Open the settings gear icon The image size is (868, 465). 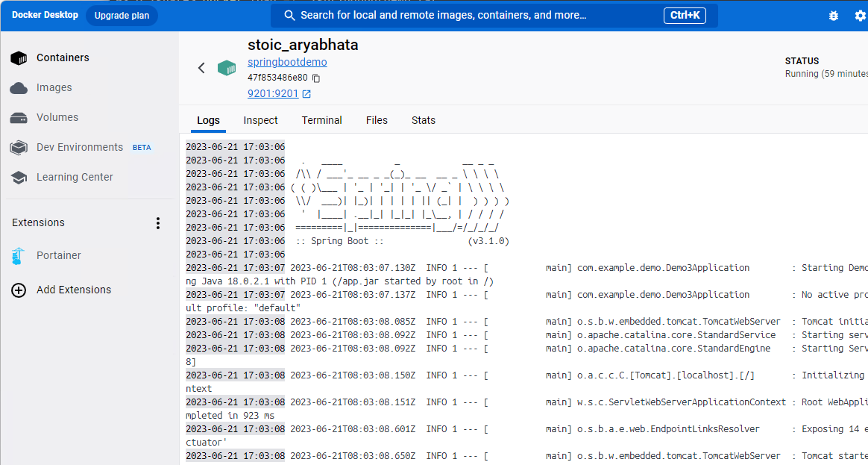tap(861, 16)
